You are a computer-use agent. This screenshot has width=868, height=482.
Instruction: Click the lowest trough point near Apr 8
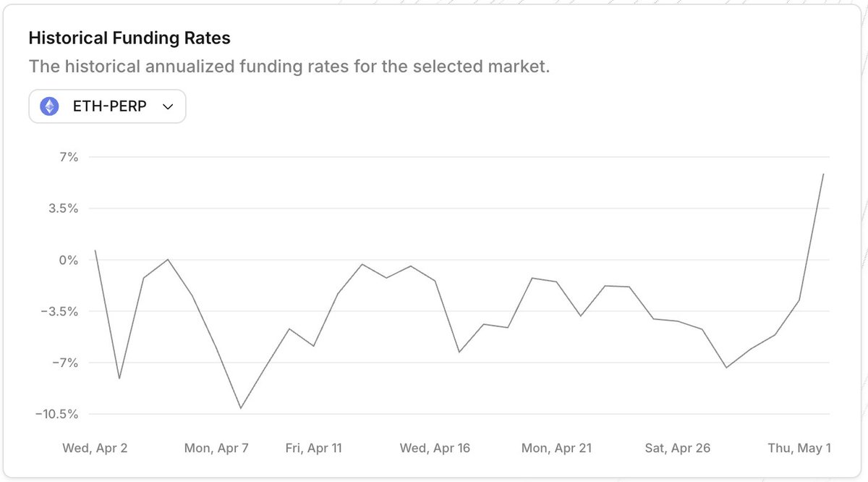[x=240, y=408]
